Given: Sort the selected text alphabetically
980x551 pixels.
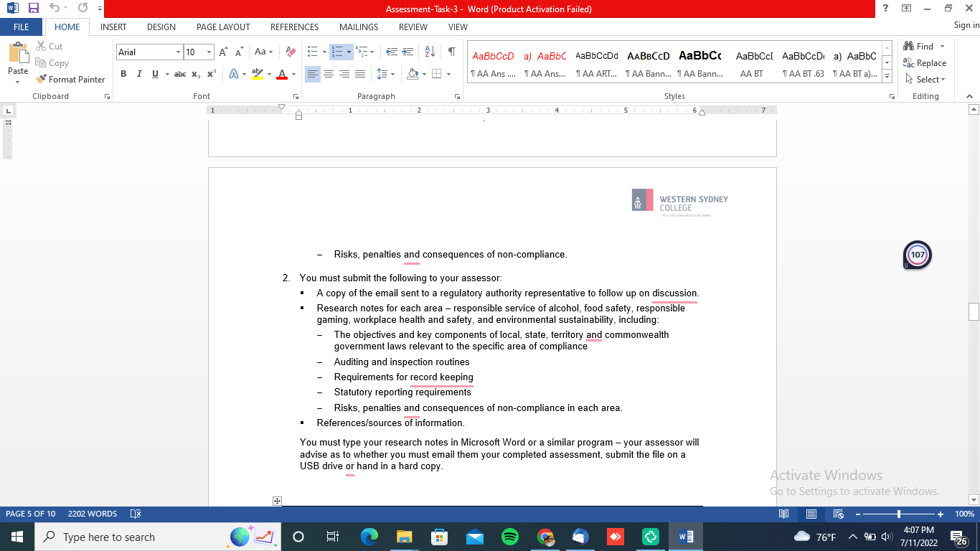Looking at the screenshot, I should (x=430, y=52).
